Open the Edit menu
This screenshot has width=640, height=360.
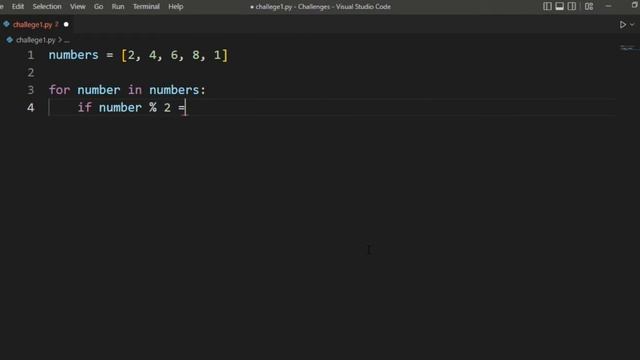(x=18, y=7)
